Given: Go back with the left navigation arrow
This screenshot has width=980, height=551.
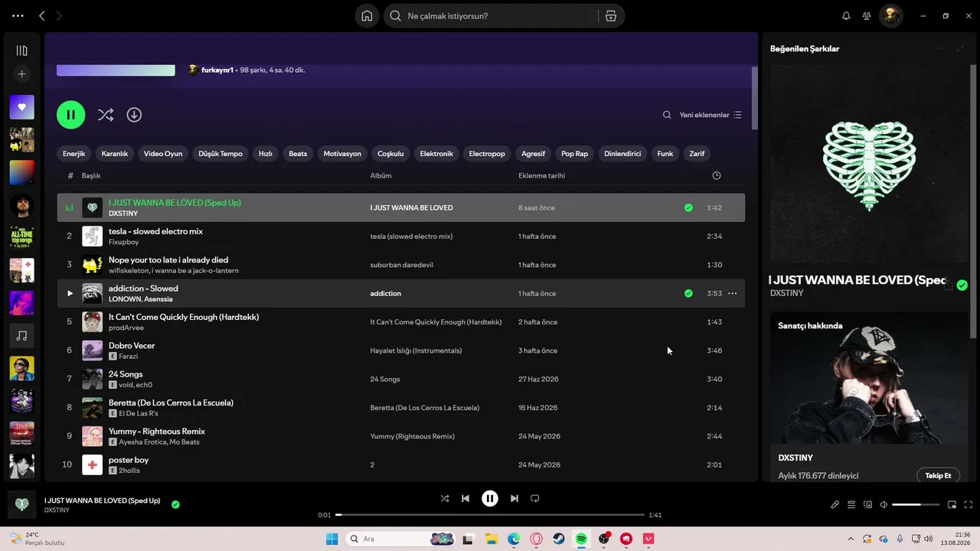Looking at the screenshot, I should pos(41,16).
